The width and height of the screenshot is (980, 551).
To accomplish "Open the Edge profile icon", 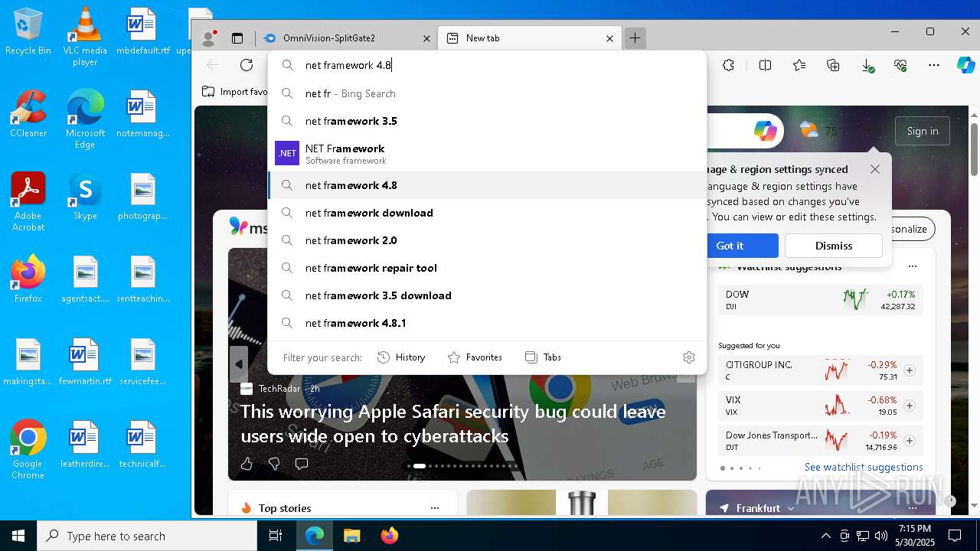I will tap(208, 38).
